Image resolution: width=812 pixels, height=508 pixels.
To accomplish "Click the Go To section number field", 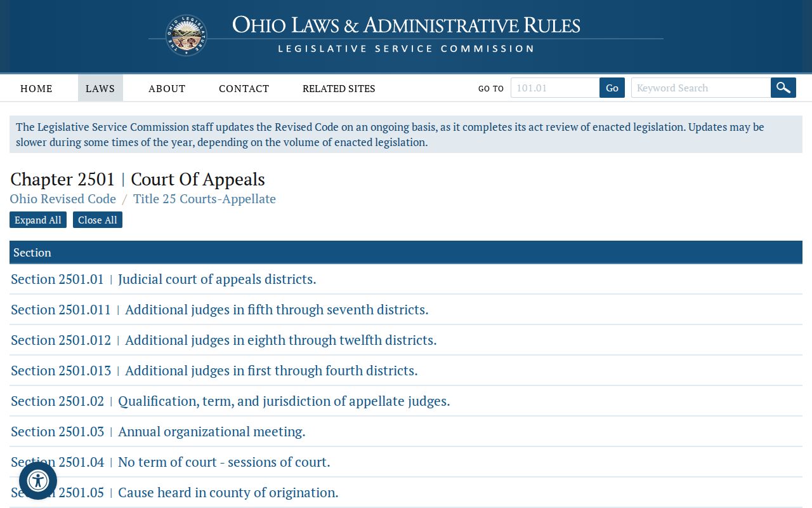I will (555, 88).
